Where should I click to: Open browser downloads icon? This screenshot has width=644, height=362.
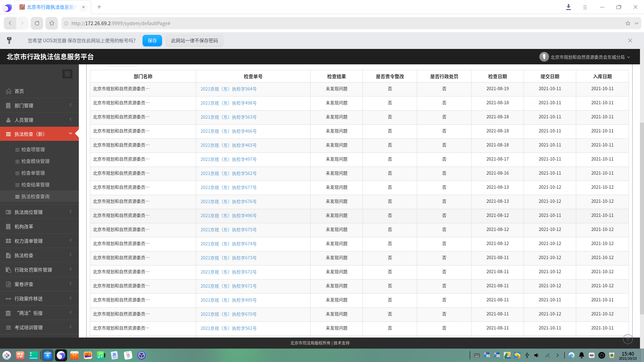click(568, 7)
